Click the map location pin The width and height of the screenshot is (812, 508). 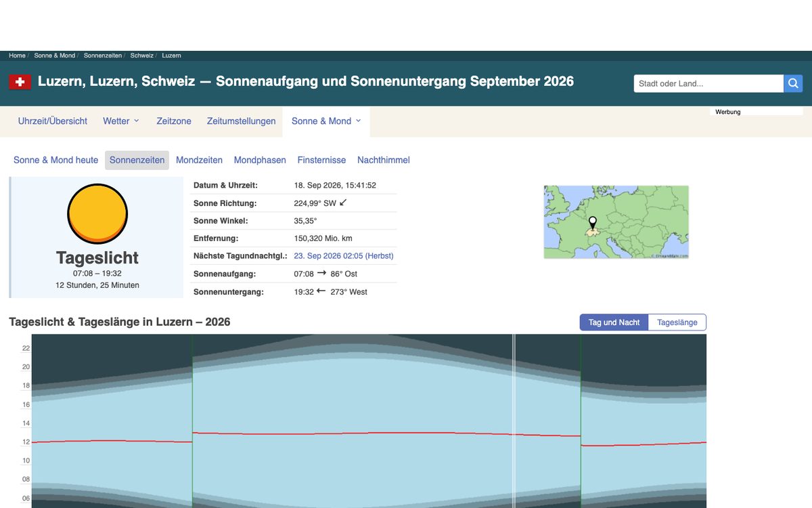[x=593, y=225]
